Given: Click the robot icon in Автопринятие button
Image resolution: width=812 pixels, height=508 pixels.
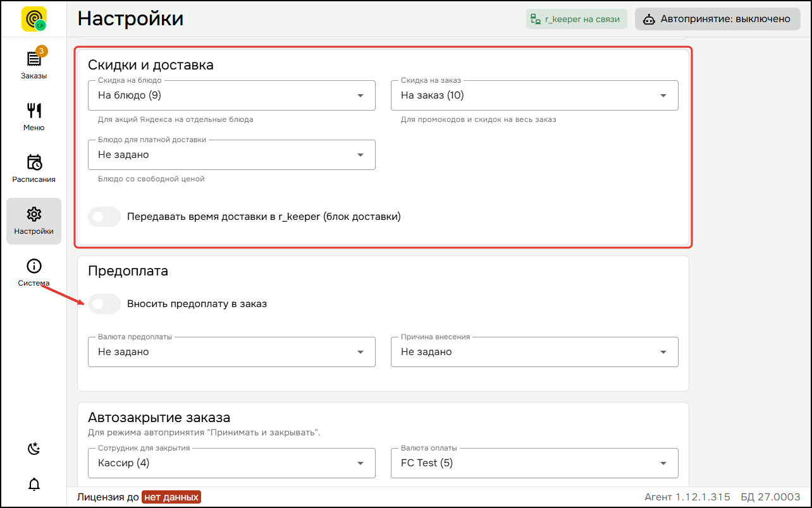Looking at the screenshot, I should pos(649,19).
